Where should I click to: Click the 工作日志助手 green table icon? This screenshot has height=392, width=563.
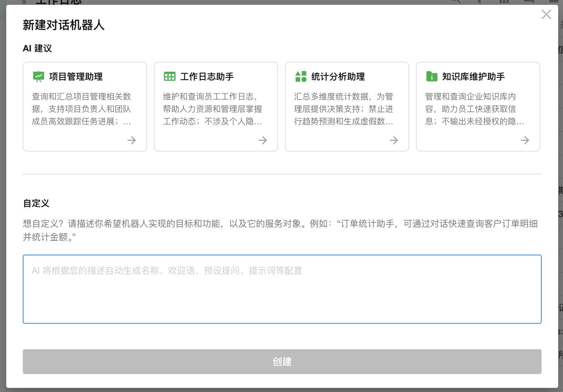tap(169, 76)
